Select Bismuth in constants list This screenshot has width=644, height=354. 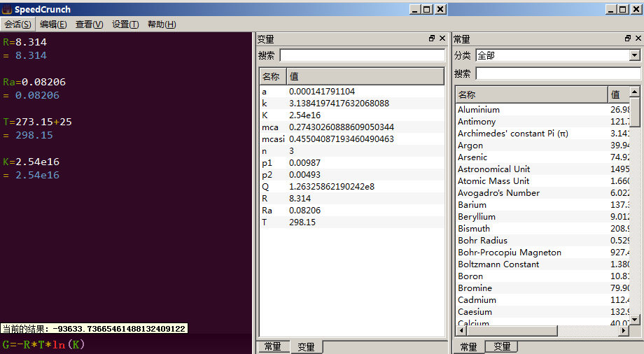pos(542,229)
